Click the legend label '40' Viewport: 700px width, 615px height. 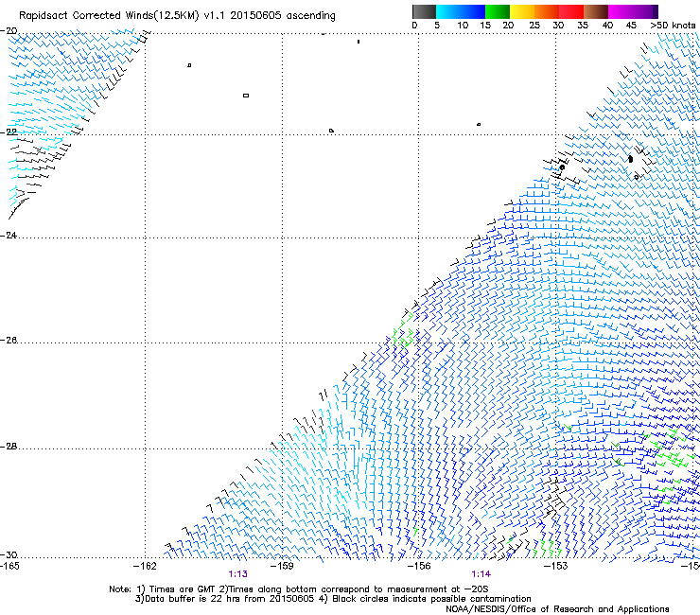[x=607, y=26]
